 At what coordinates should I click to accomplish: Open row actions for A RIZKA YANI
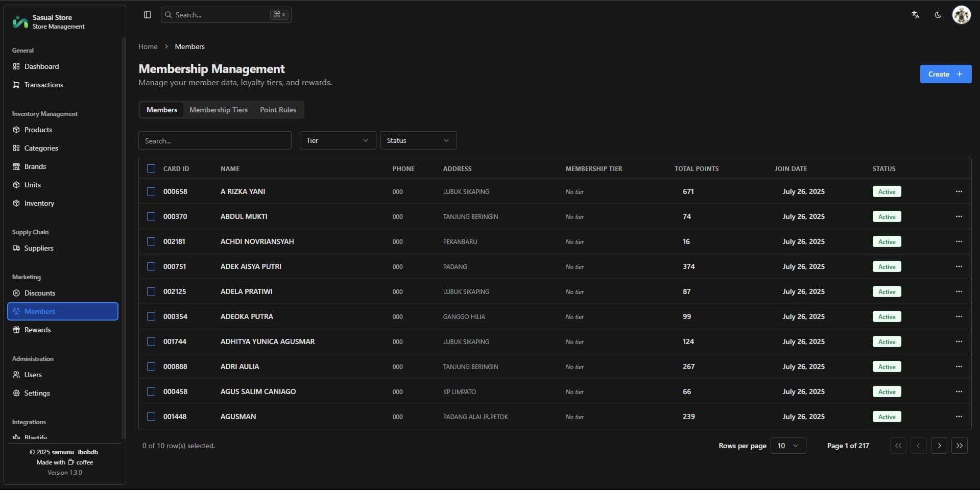click(959, 191)
